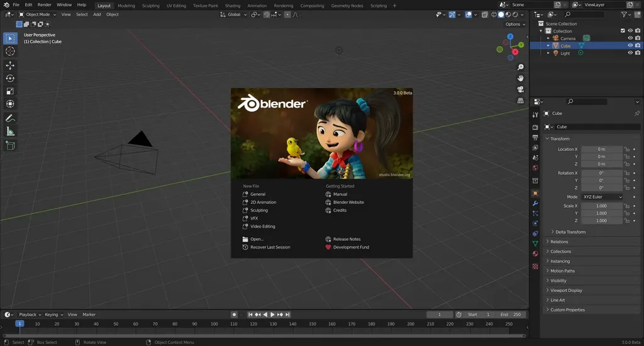
Task: Switch perspective/orthographic grid icon
Action: pyautogui.click(x=520, y=100)
